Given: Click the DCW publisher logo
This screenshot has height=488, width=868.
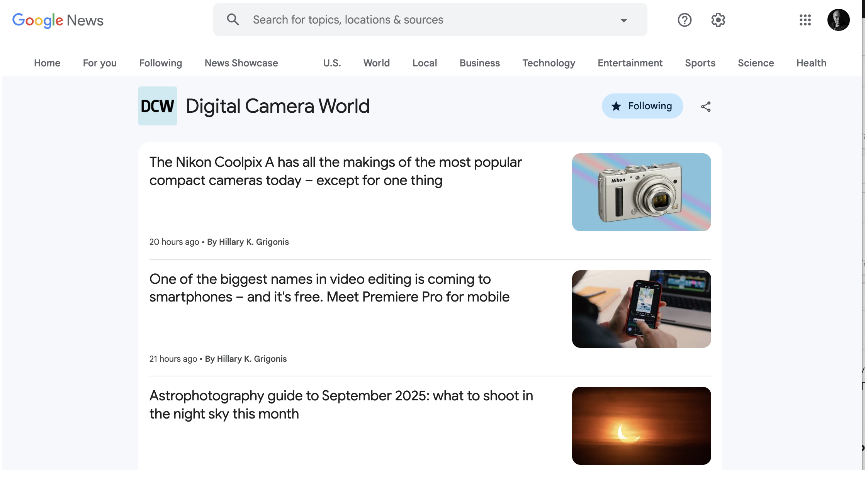Looking at the screenshot, I should pos(158,106).
